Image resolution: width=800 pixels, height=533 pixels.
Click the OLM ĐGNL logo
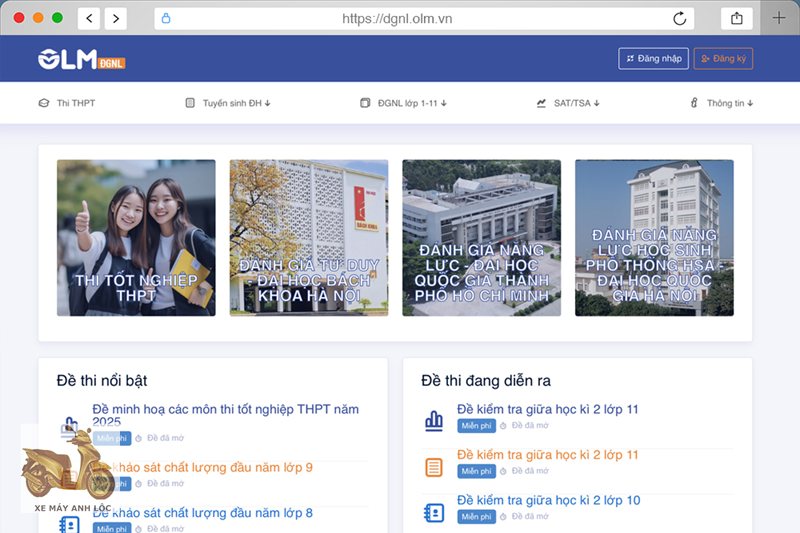(82, 60)
